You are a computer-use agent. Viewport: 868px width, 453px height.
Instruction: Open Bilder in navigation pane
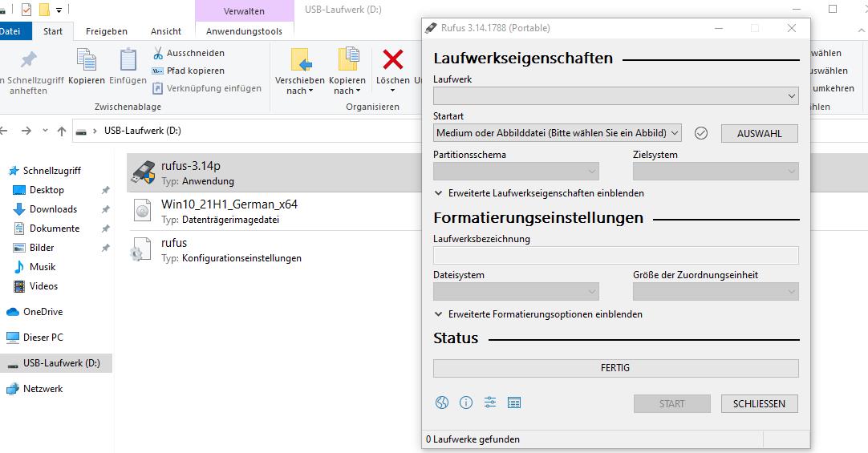click(42, 248)
